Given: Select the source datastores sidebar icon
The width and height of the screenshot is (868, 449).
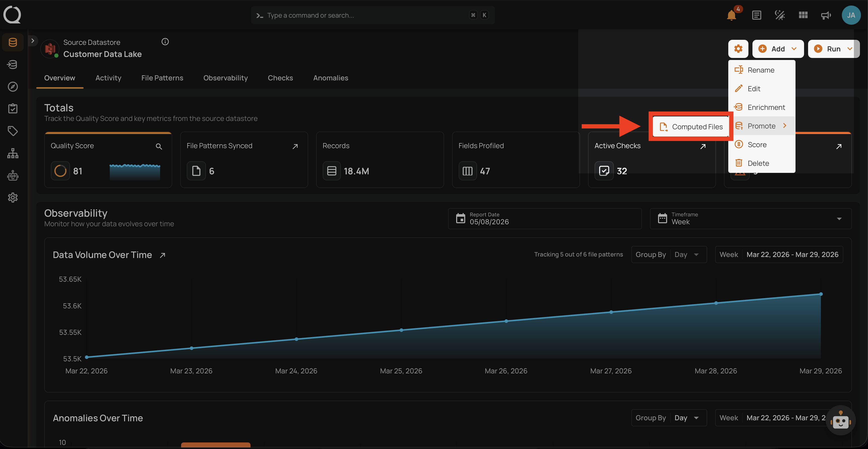Looking at the screenshot, I should [13, 42].
